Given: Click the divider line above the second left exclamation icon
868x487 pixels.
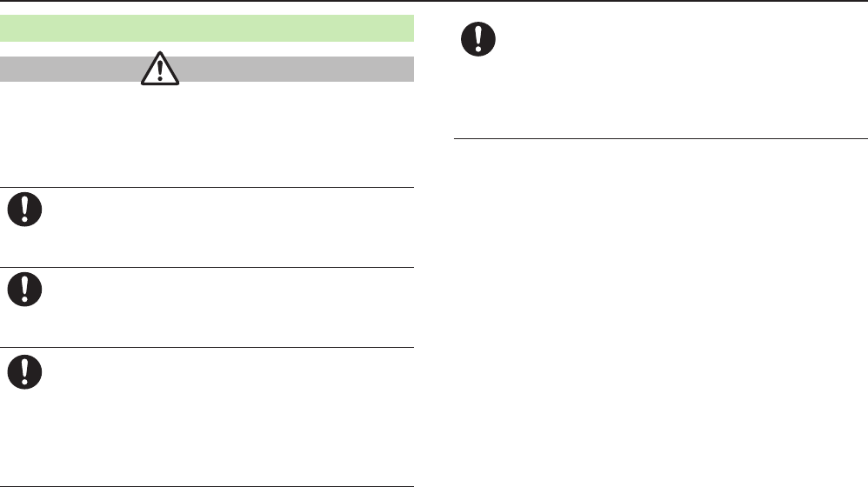Looking at the screenshot, I should click(207, 267).
